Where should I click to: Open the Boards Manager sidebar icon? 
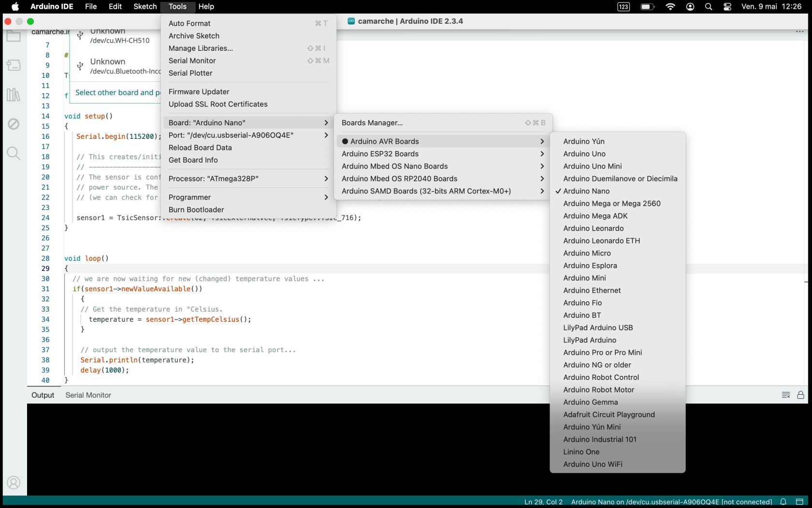coord(14,65)
